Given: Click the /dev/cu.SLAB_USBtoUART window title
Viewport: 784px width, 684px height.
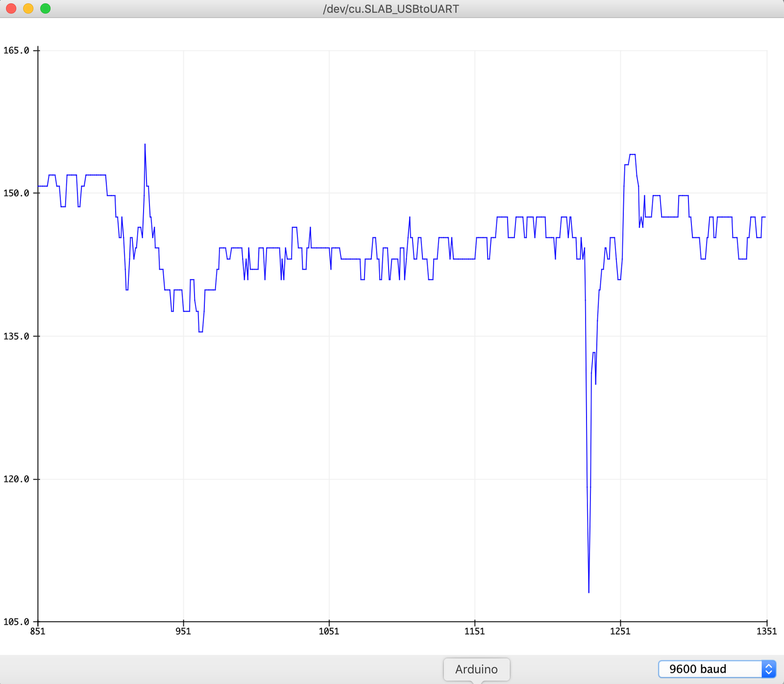Looking at the screenshot, I should coord(391,9).
